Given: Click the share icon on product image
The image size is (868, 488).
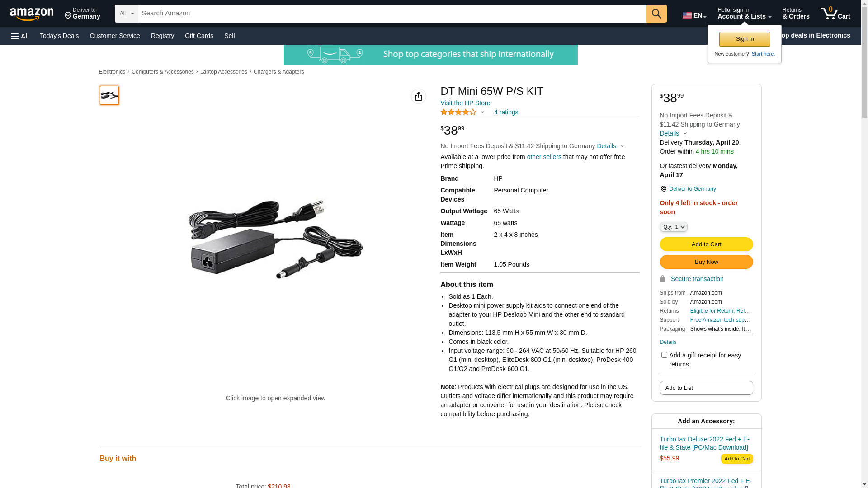Looking at the screenshot, I should (x=419, y=96).
